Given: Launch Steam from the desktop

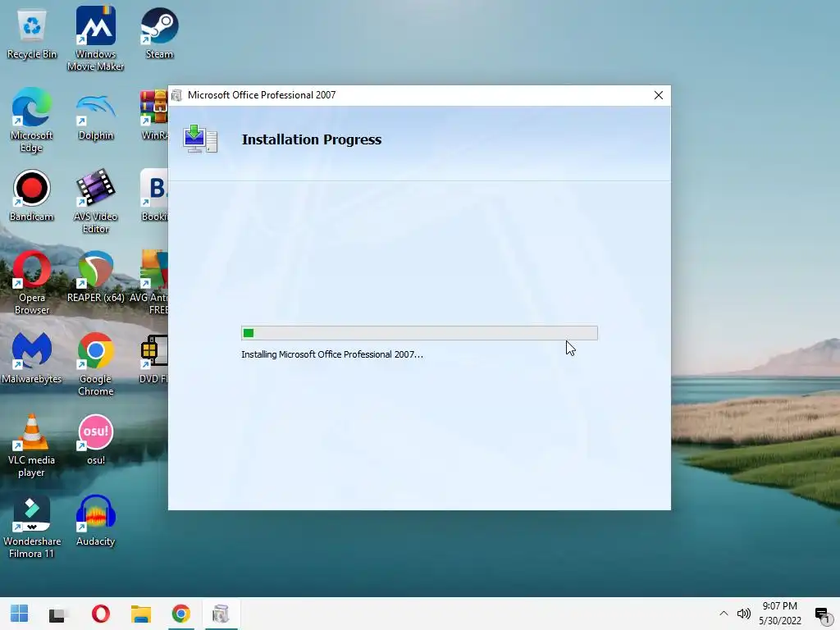Looking at the screenshot, I should coord(159,33).
